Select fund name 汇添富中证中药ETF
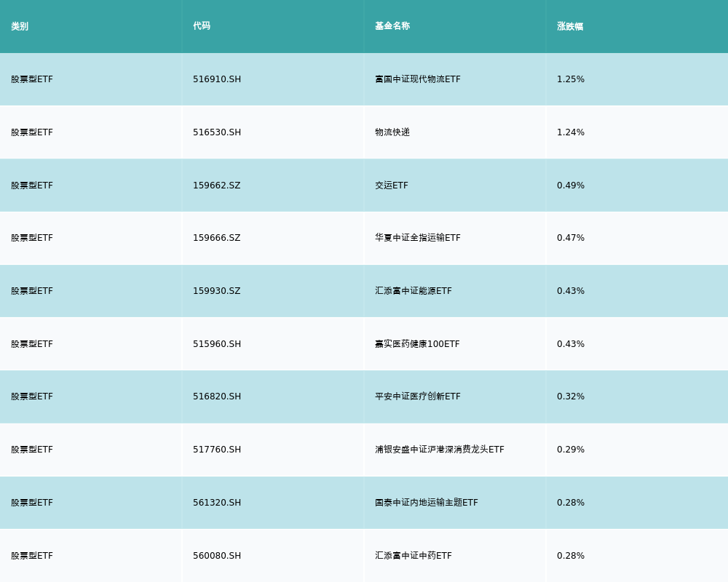Image resolution: width=728 pixels, height=582 pixels. 414,556
